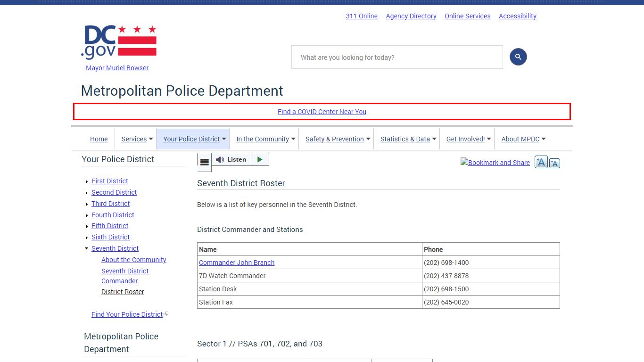Open Seventh District Commander sidebar link

(x=125, y=276)
